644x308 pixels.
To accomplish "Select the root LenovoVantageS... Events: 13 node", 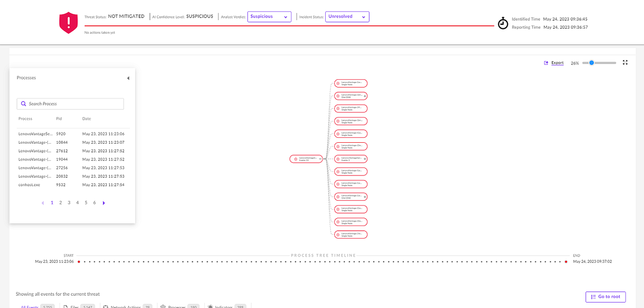I will click(306, 159).
